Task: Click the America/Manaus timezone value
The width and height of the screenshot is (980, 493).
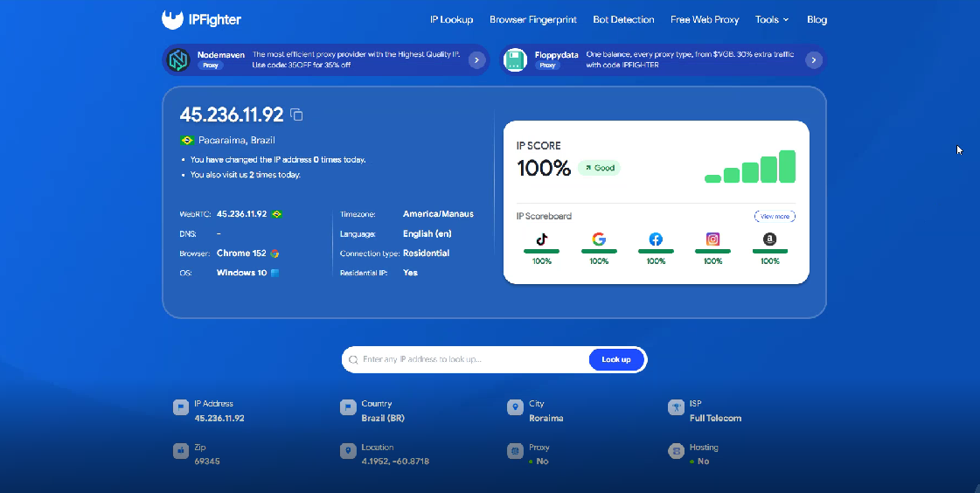Action: 438,213
